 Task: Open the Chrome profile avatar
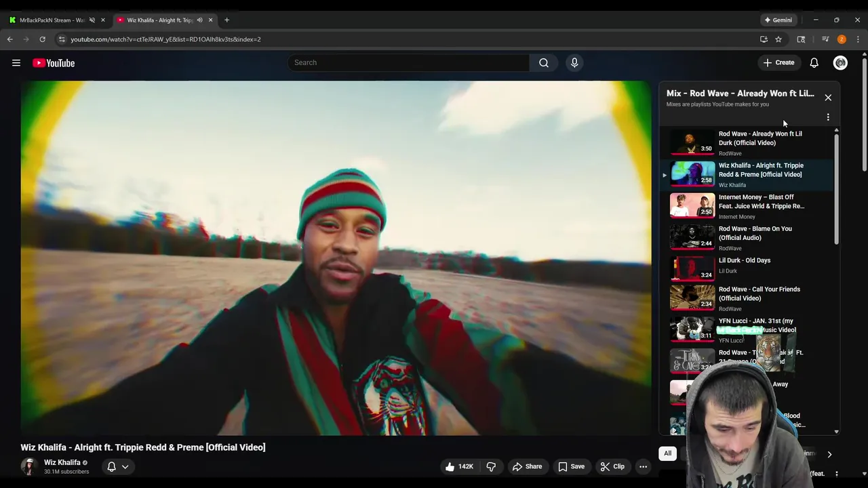tap(842, 39)
